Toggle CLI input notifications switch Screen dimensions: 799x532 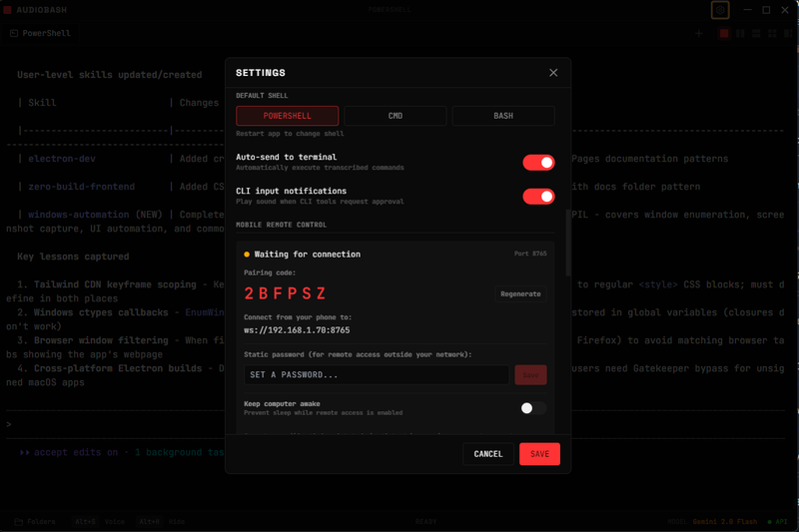pyautogui.click(x=538, y=197)
